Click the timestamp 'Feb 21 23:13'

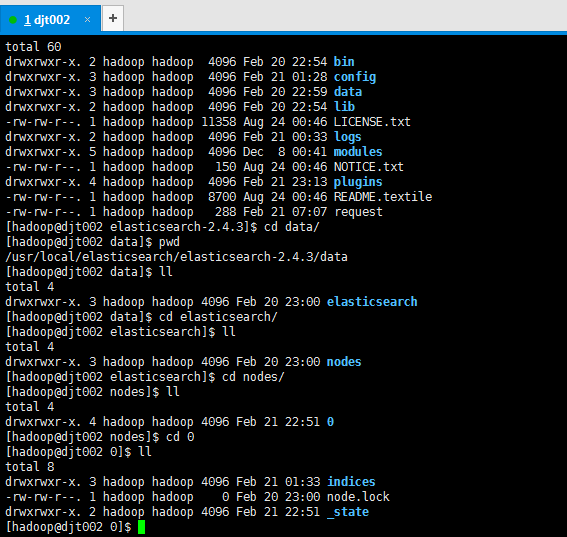coord(285,182)
